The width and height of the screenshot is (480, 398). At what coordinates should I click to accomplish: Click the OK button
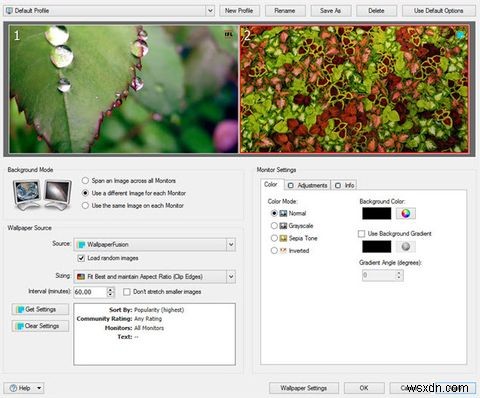coord(364,388)
